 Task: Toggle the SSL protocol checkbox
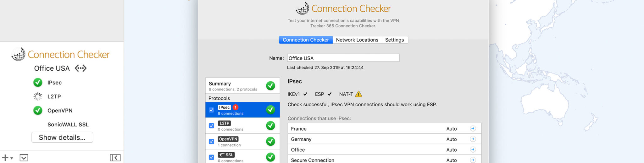click(x=212, y=157)
